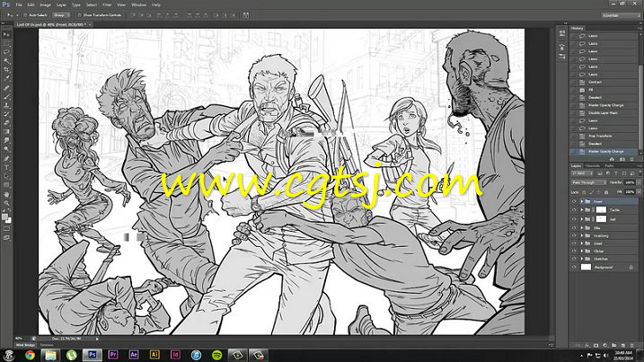
Task: Hide the Joel layer group
Action: point(574,219)
